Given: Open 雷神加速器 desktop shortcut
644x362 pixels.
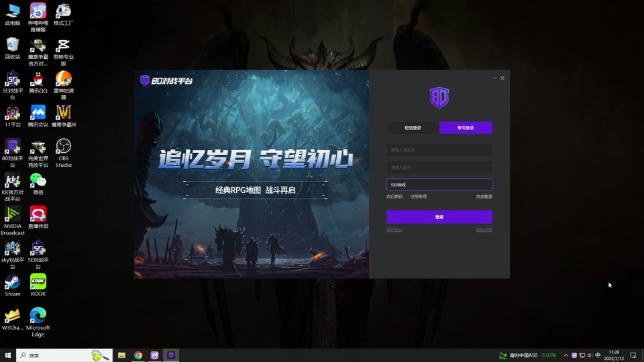Looking at the screenshot, I should click(63, 85).
